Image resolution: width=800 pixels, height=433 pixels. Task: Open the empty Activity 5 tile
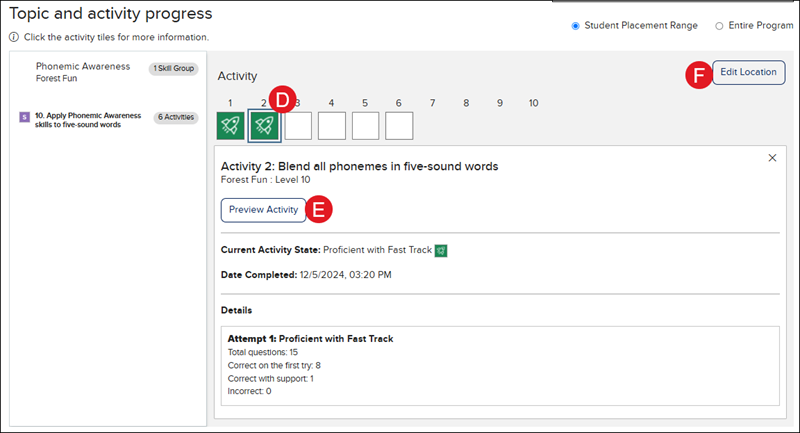coord(366,126)
